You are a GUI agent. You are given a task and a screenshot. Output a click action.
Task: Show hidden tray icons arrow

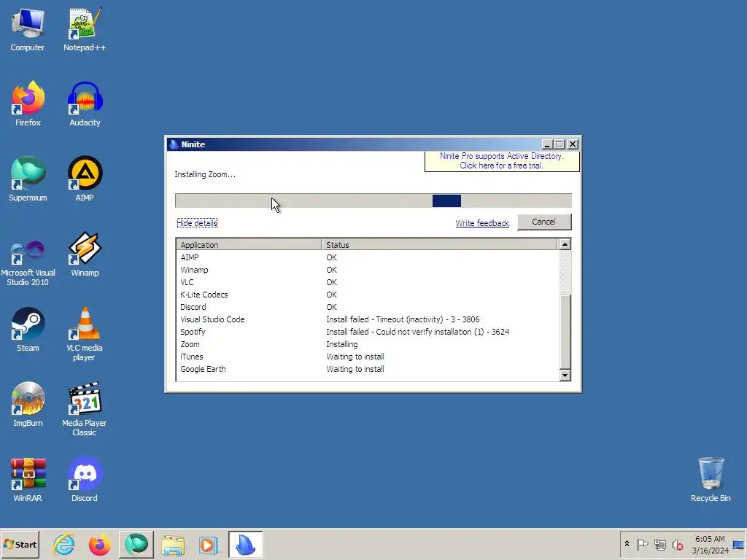coord(627,544)
